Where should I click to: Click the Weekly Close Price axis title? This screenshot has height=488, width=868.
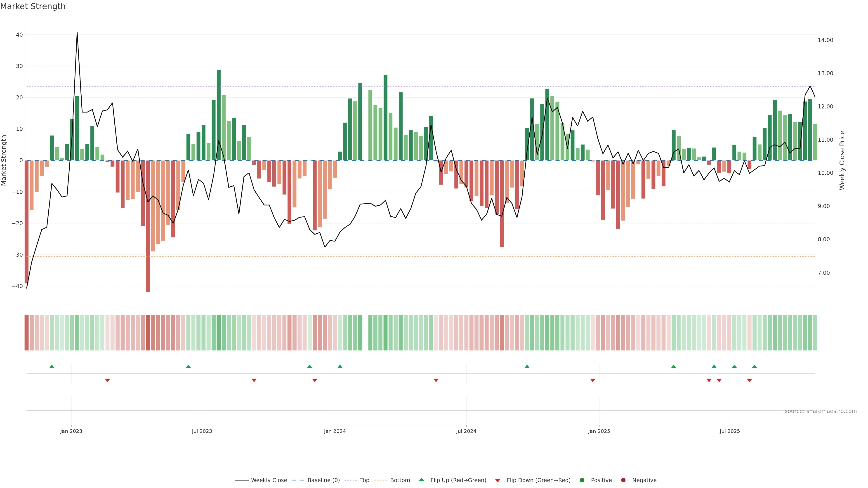pyautogui.click(x=842, y=160)
